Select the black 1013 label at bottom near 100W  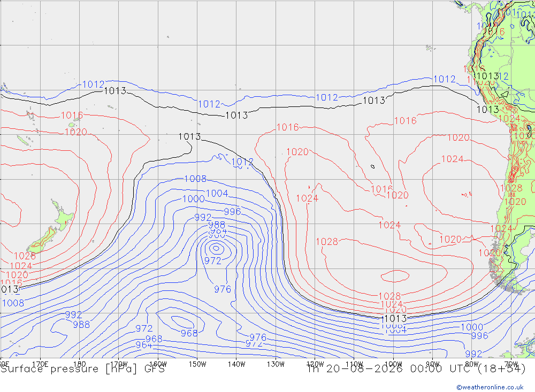395,319
